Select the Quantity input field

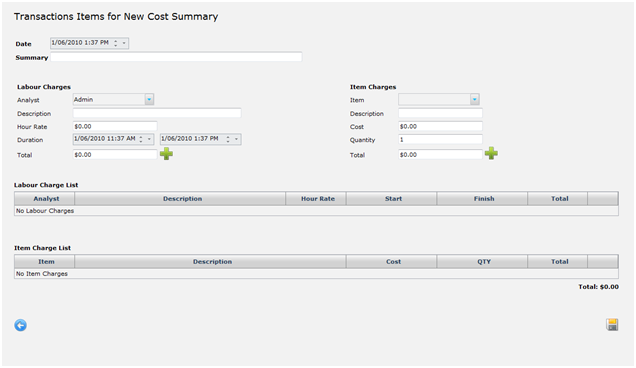pos(440,139)
